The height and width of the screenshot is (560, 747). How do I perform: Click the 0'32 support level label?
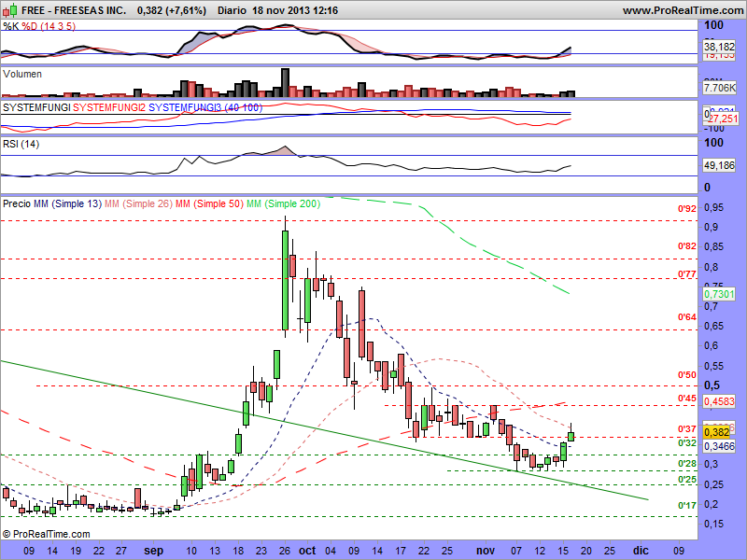click(x=687, y=443)
